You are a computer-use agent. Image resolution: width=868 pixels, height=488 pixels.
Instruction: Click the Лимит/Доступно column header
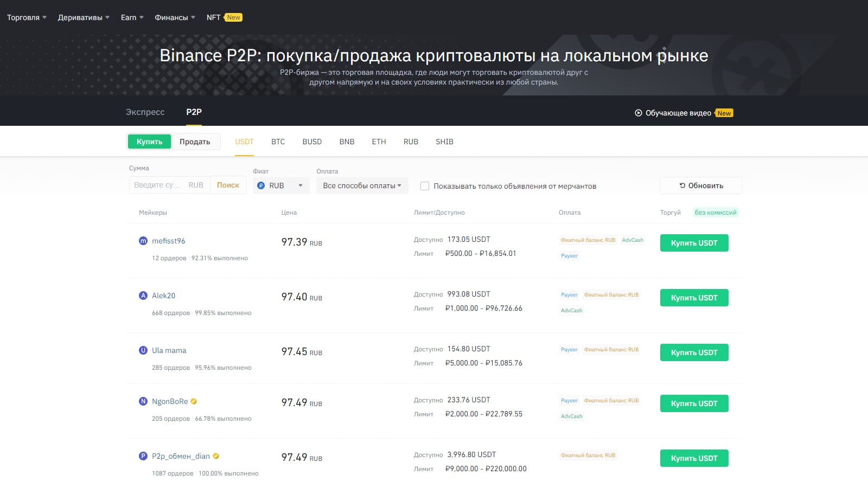click(439, 213)
